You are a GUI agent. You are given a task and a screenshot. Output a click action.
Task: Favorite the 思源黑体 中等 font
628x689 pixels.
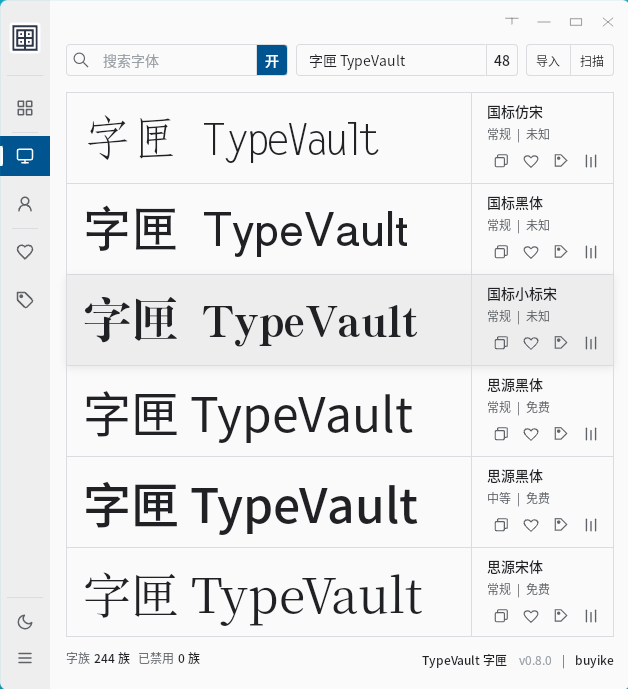pos(531,525)
